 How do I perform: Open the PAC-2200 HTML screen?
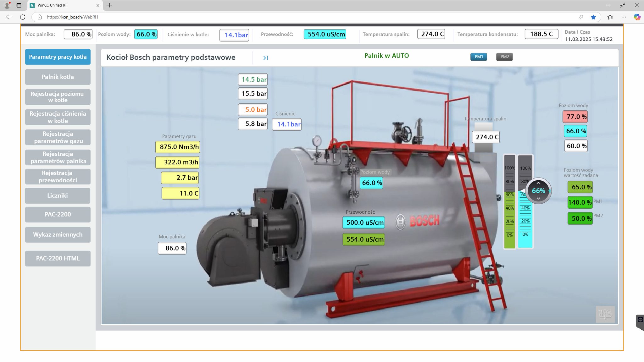click(58, 259)
